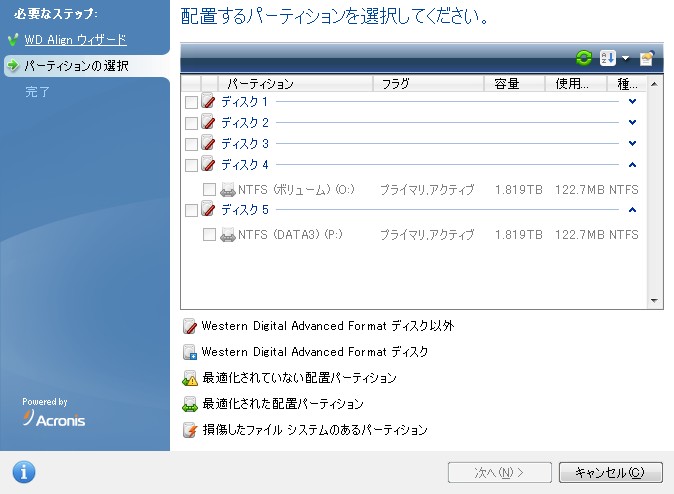Click the 最適化された配置パーティション legend icon
Screen dimensions: 674x494
point(190,404)
